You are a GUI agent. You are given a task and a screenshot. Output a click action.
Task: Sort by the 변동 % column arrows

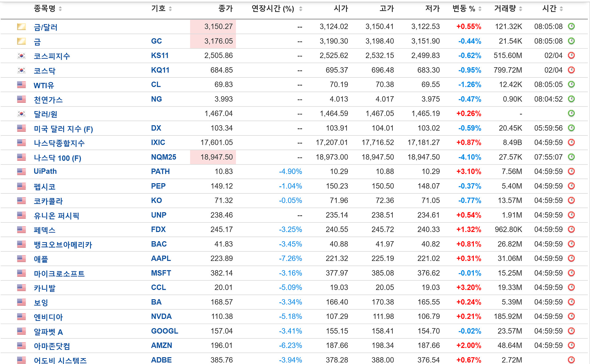(480, 9)
